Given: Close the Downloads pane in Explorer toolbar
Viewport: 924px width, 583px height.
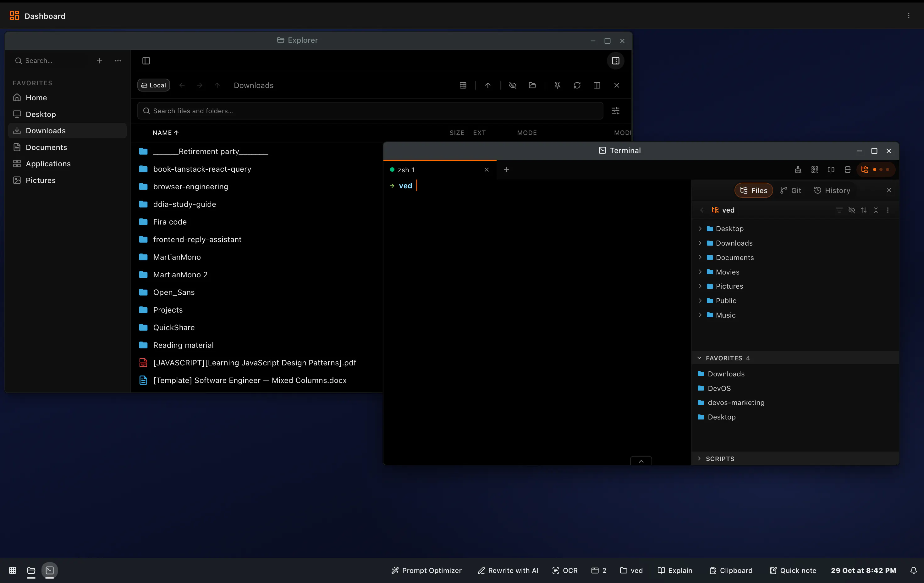Looking at the screenshot, I should [x=617, y=85].
